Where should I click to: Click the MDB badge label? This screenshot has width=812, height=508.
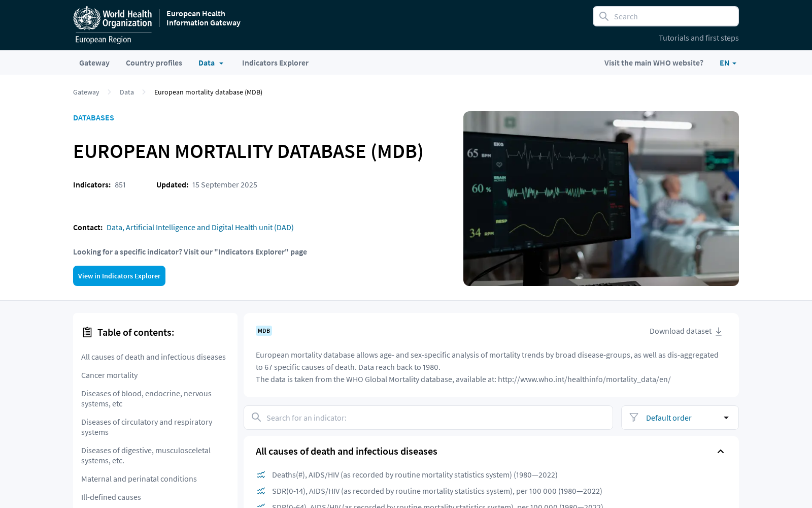(x=264, y=331)
